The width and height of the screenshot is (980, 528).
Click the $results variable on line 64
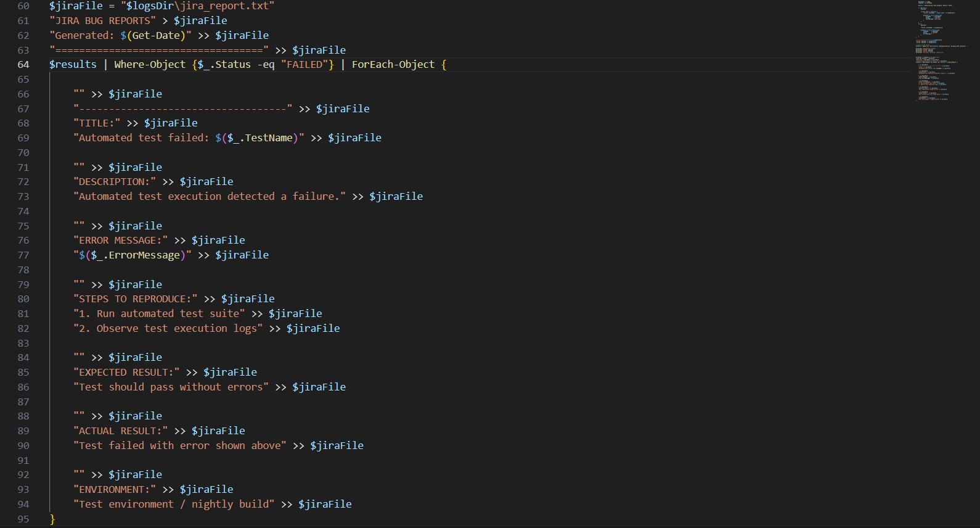tap(73, 65)
